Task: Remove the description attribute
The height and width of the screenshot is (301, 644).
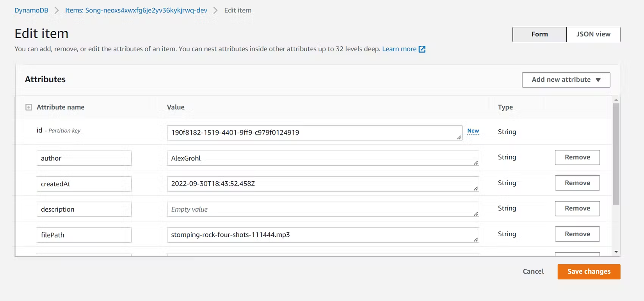Action: 577,209
